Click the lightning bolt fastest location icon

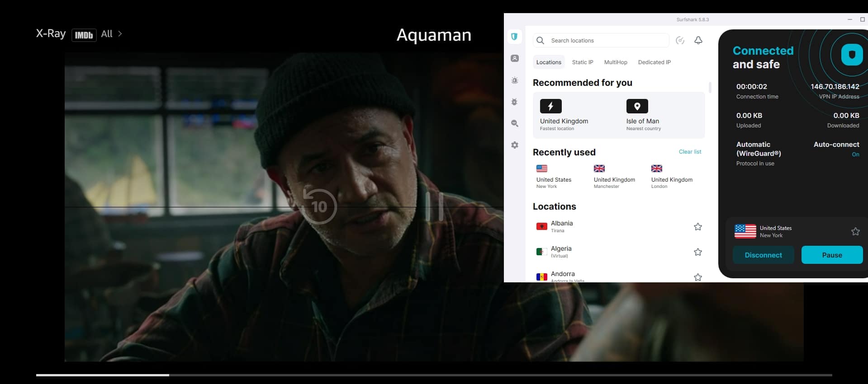click(x=550, y=106)
